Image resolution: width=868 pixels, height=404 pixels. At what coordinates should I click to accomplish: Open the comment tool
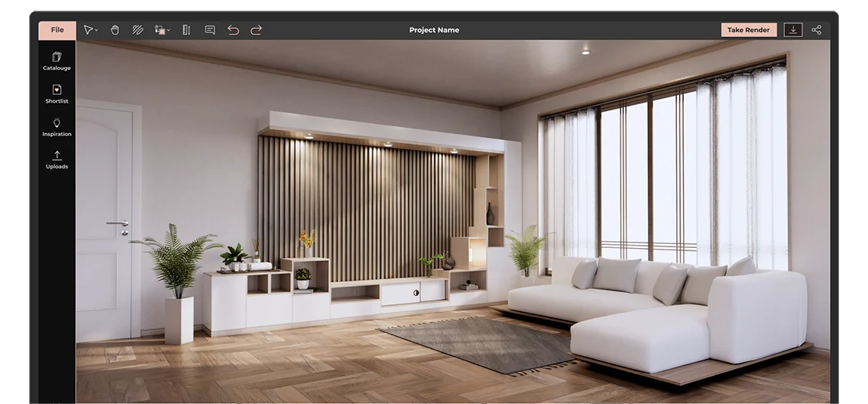point(210,30)
